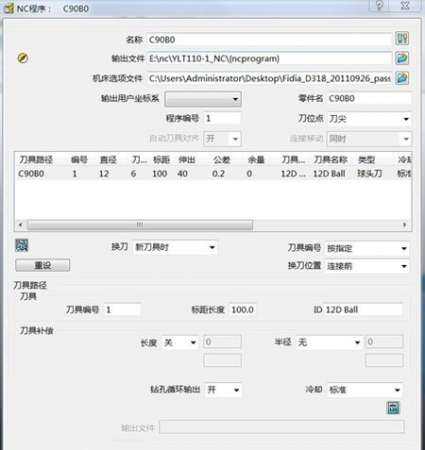The width and height of the screenshot is (425, 450).
Task: Open file browser for 机床选项文件
Action: 402,78
